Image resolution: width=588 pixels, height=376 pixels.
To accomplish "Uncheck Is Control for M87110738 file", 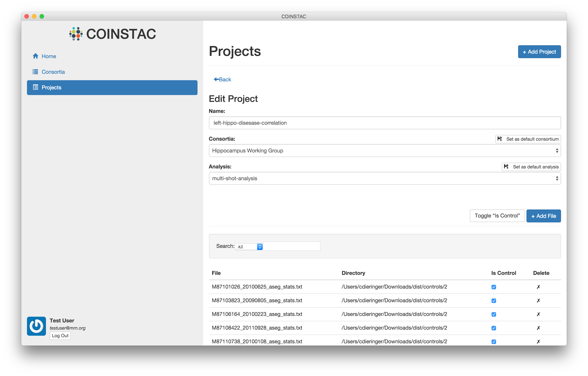I will pyautogui.click(x=493, y=342).
